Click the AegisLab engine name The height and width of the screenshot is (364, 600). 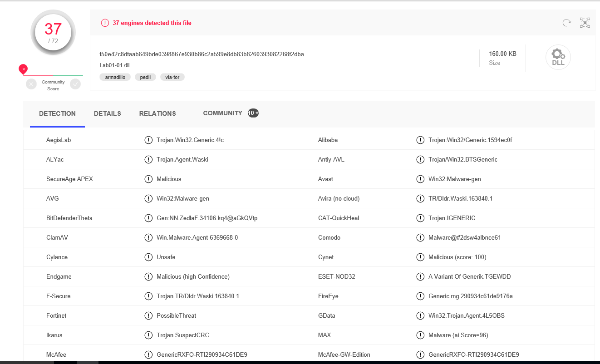59,140
